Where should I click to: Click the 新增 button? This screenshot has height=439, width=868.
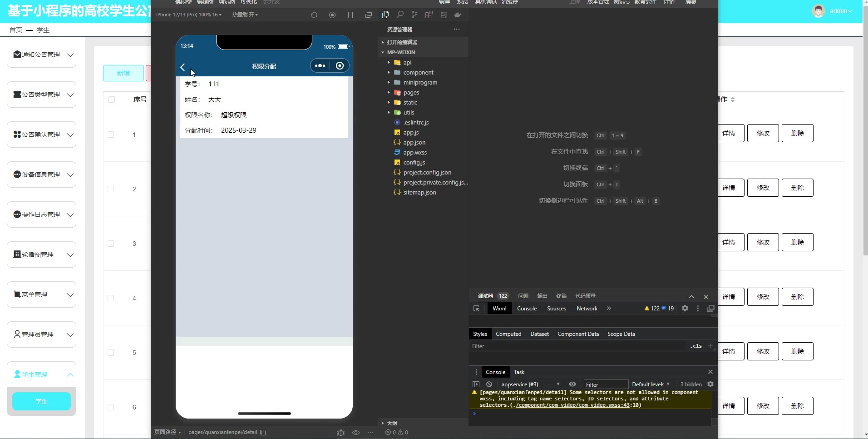click(123, 73)
